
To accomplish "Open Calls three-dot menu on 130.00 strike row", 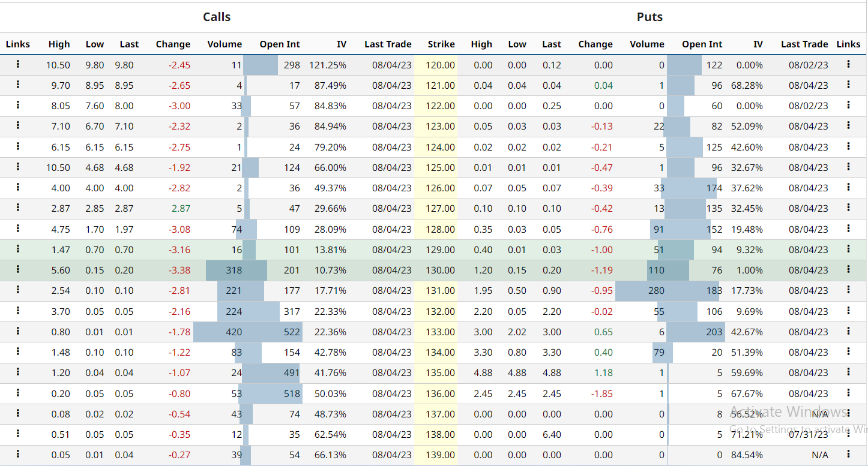I will click(x=18, y=269).
